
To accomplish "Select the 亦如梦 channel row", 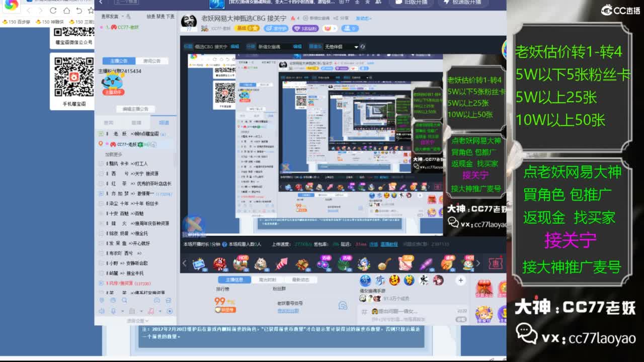I will [x=136, y=194].
